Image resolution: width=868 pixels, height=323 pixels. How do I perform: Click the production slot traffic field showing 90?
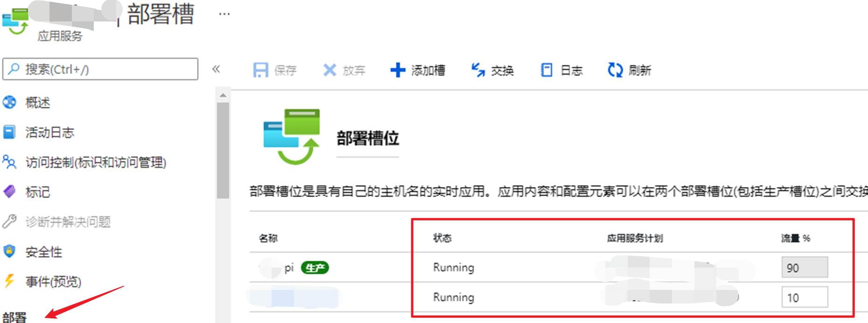click(804, 268)
